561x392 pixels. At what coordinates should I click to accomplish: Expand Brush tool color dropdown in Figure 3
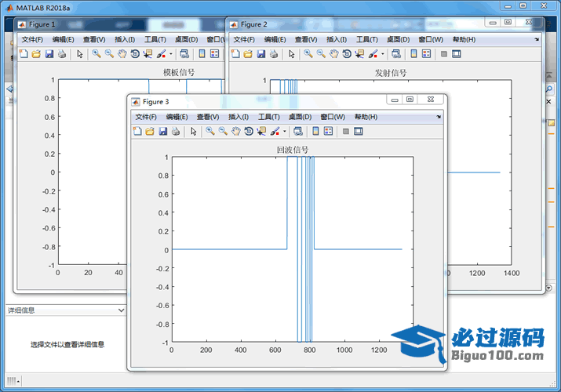point(284,132)
